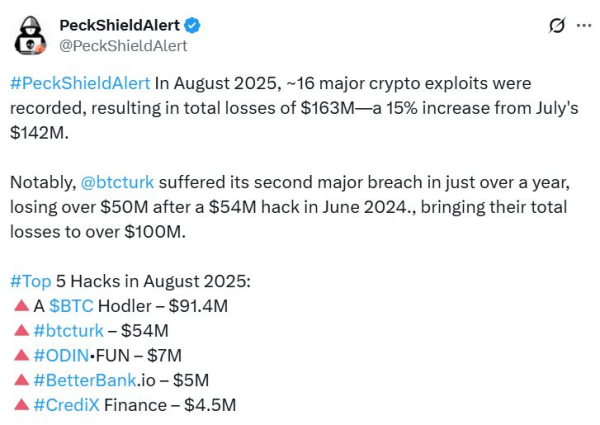This screenshot has width=600, height=425.
Task: Click the red triangle beside #BetterBank.io
Action: point(21,380)
